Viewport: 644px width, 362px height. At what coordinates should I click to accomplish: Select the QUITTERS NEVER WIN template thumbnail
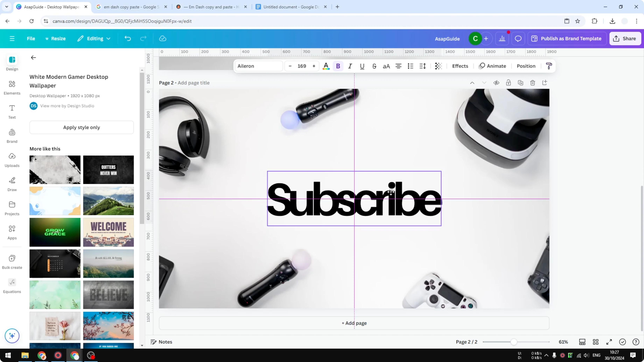[108, 170]
